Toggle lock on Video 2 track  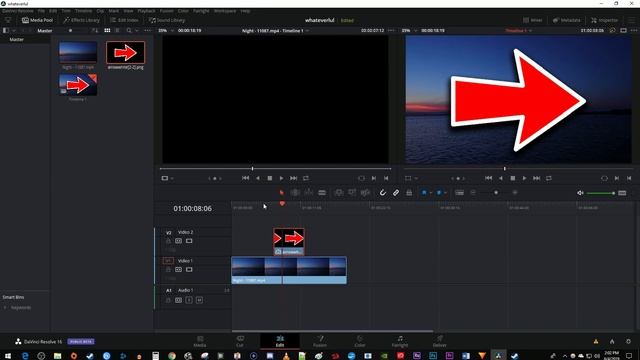click(168, 241)
